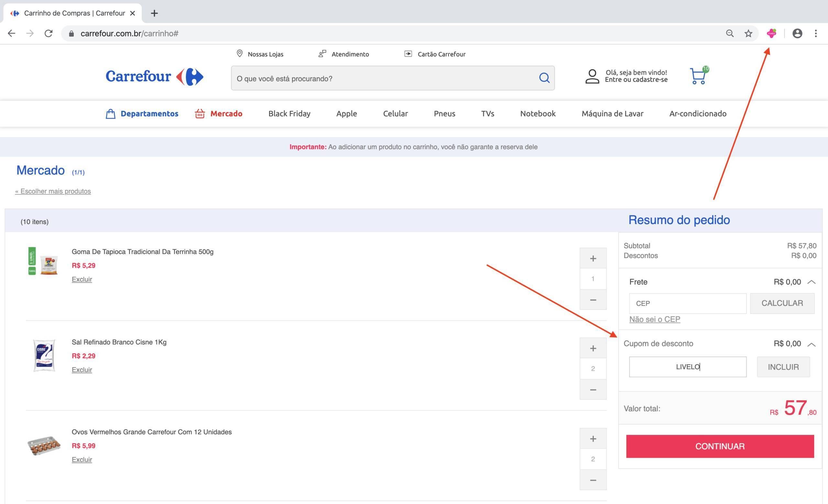Click the Atendimento link
The height and width of the screenshot is (504, 828).
[x=350, y=54]
